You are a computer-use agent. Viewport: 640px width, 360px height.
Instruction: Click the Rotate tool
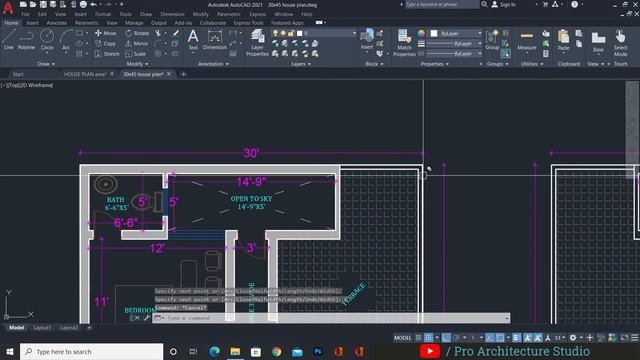pos(137,33)
